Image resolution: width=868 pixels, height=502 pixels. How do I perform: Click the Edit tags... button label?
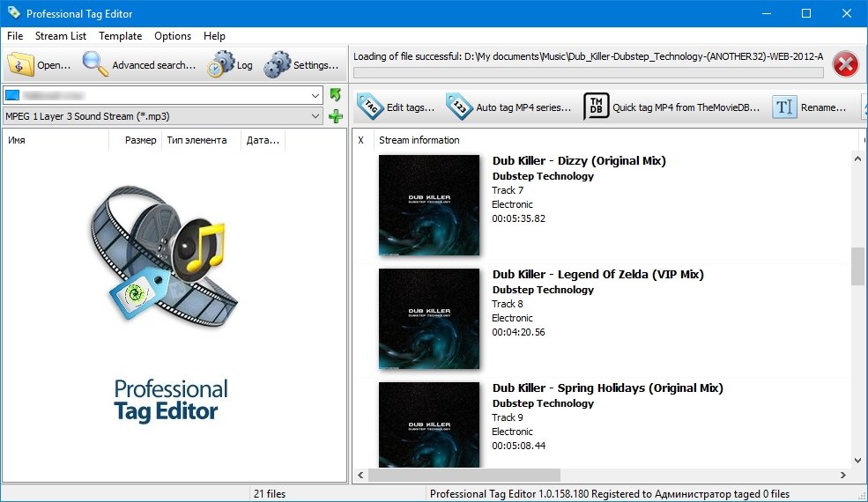tap(410, 107)
